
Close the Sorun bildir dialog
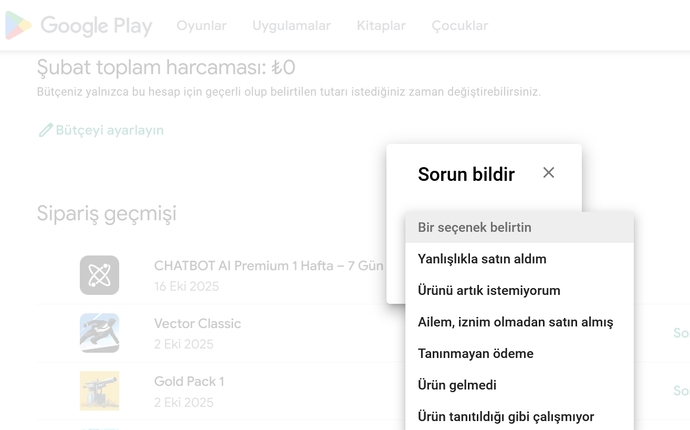pyautogui.click(x=548, y=173)
